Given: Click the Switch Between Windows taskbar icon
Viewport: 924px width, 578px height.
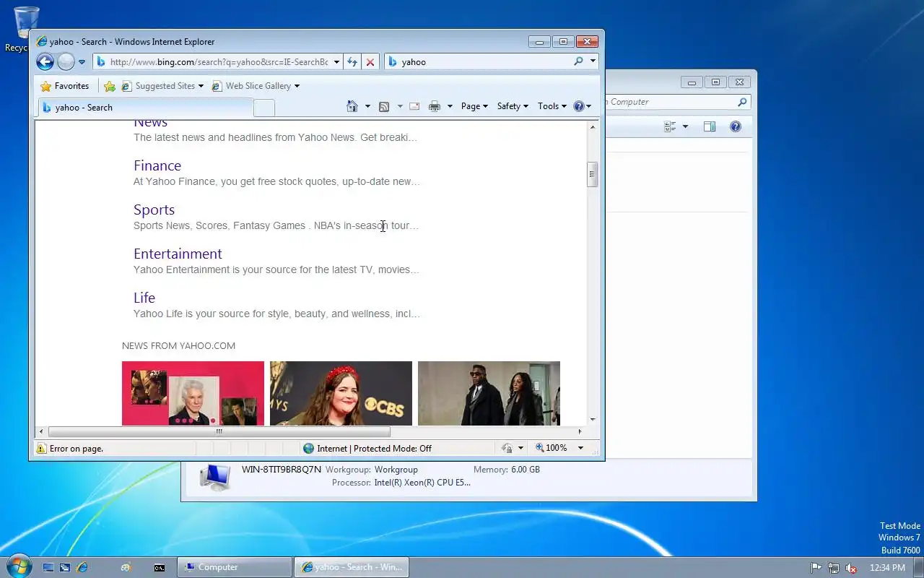Looking at the screenshot, I should pyautogui.click(x=65, y=568).
